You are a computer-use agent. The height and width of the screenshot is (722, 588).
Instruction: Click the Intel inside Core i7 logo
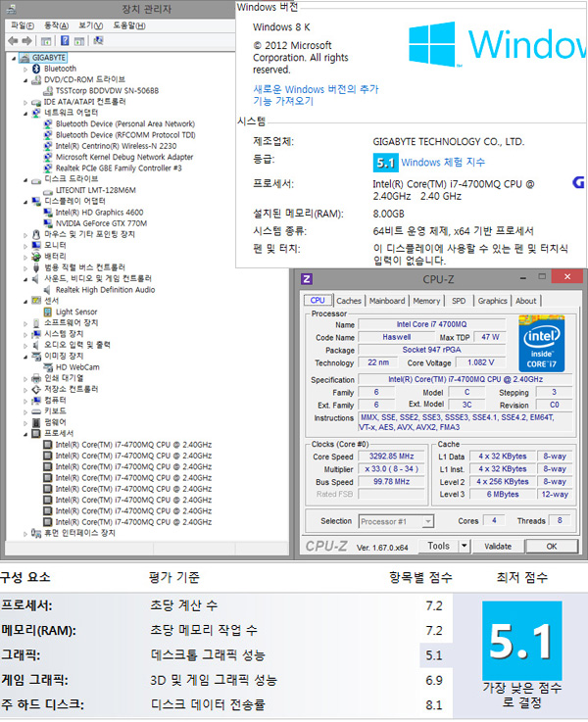pyautogui.click(x=542, y=344)
